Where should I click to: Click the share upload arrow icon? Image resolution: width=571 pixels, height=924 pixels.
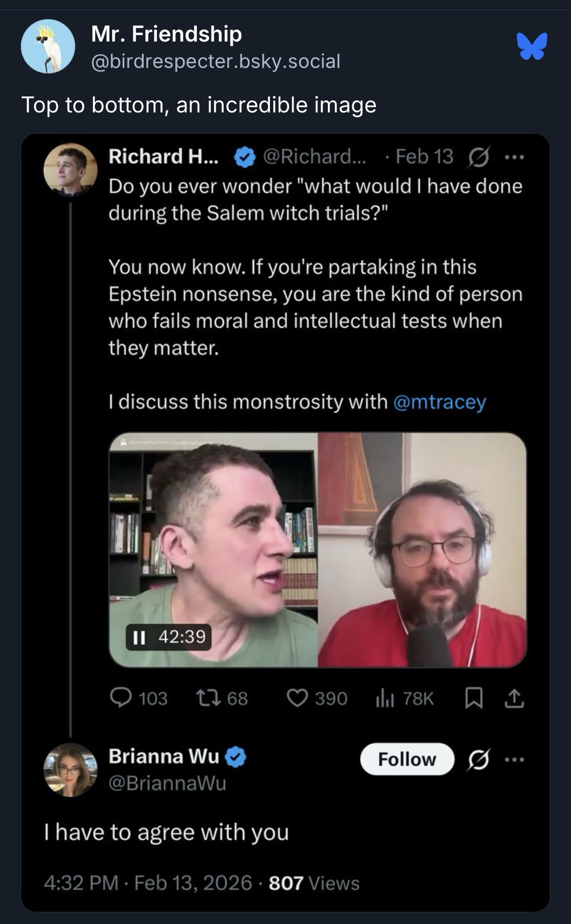pyautogui.click(x=514, y=698)
